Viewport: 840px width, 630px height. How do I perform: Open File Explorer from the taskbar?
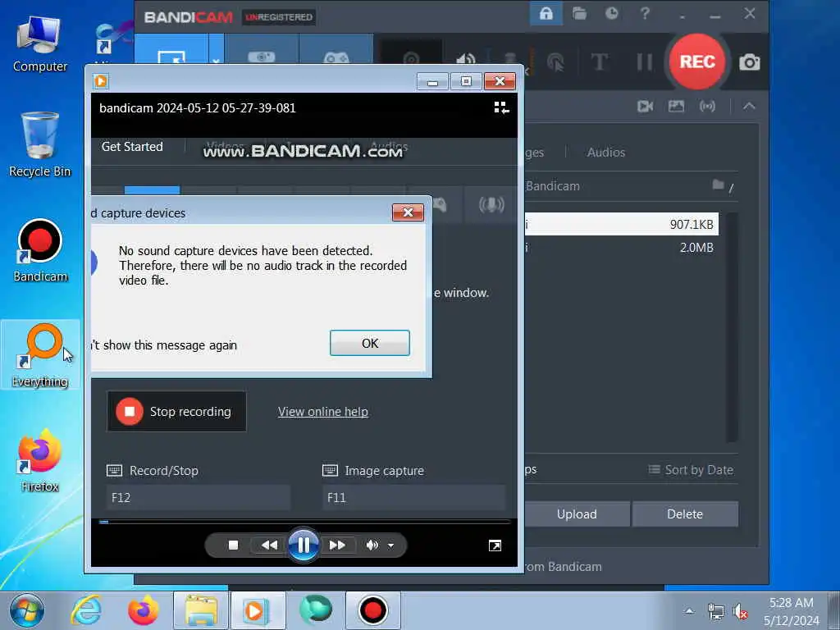[201, 610]
